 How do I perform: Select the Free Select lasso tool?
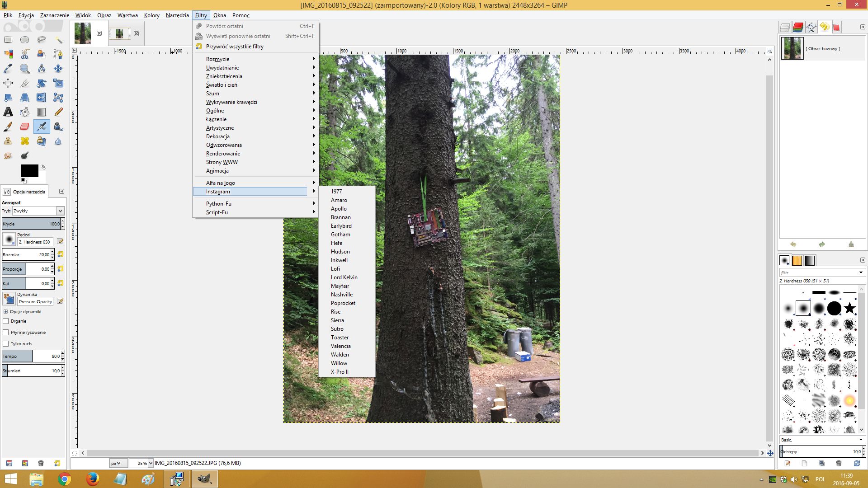click(x=42, y=40)
